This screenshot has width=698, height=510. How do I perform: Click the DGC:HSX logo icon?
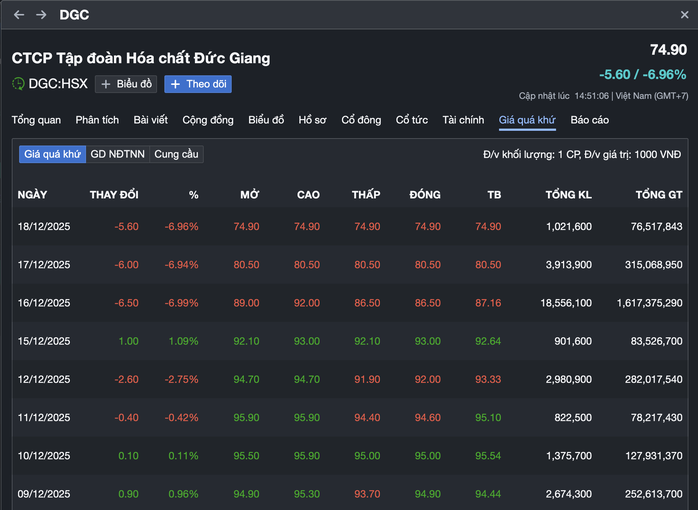click(18, 84)
